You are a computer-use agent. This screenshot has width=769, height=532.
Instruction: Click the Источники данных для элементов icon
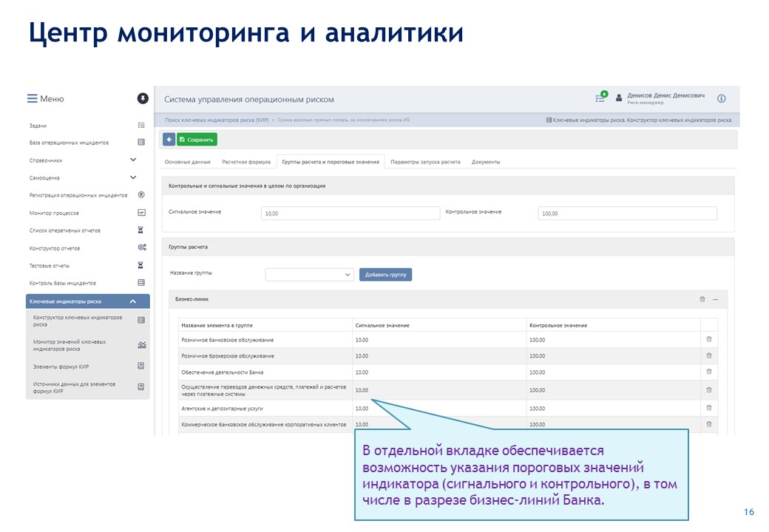point(140,387)
